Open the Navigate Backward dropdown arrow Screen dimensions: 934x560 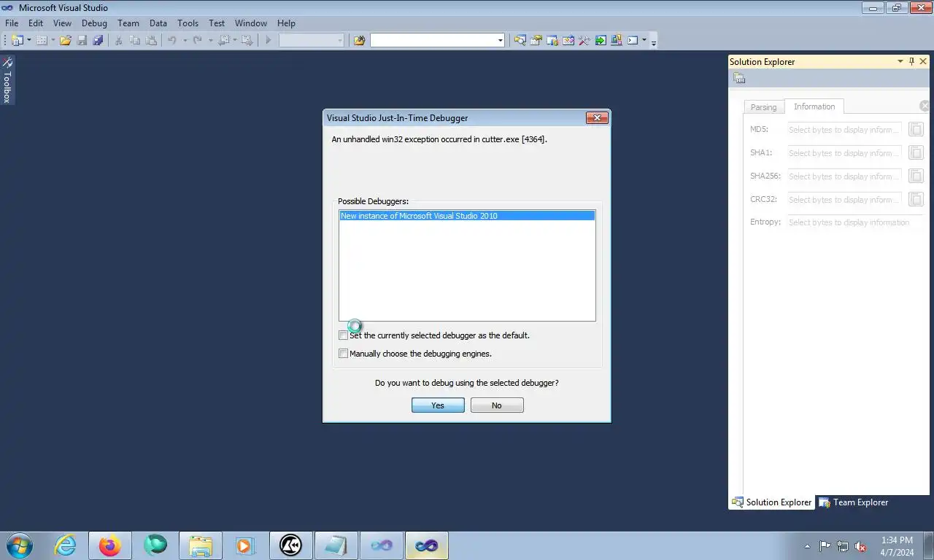pos(235,41)
